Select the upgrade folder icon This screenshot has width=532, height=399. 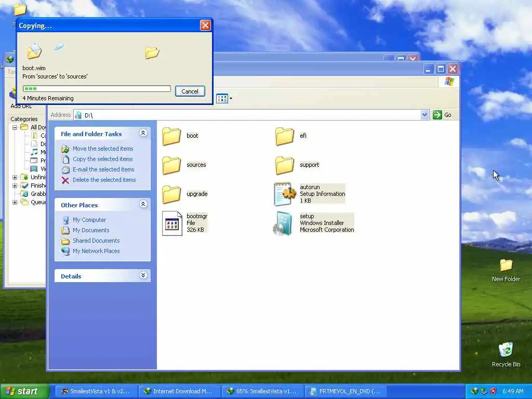(x=171, y=195)
